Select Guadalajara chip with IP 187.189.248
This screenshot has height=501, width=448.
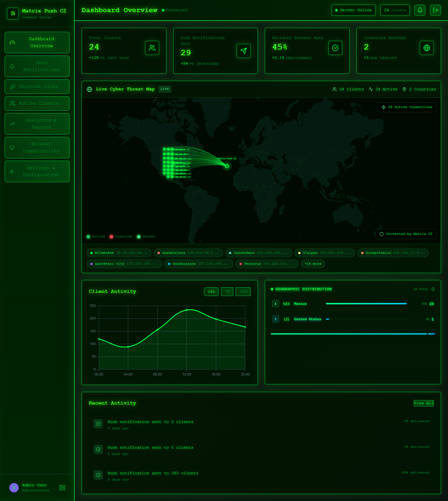tap(199, 264)
